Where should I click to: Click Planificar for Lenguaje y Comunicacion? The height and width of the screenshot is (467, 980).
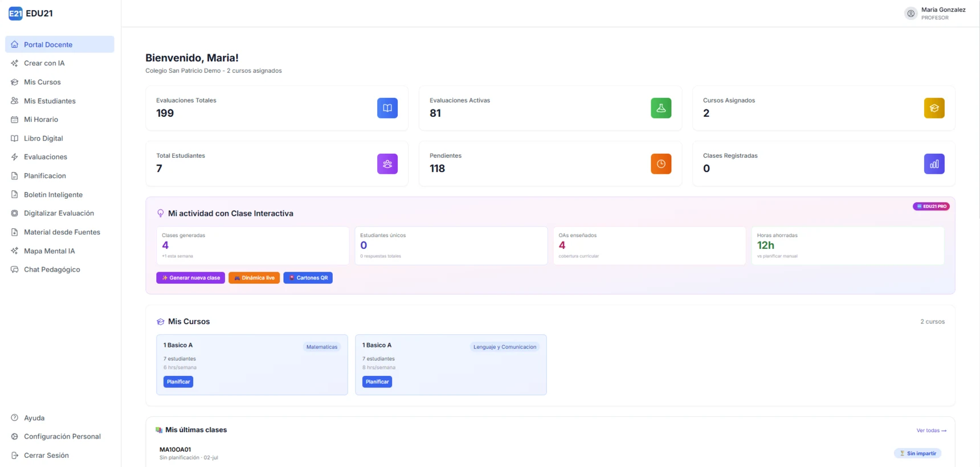point(377,382)
